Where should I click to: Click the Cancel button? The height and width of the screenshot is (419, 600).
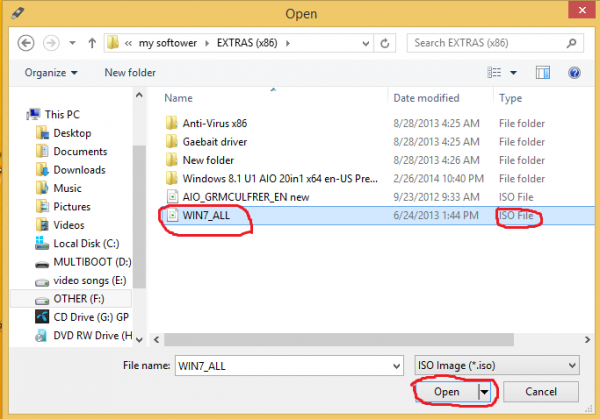click(541, 391)
